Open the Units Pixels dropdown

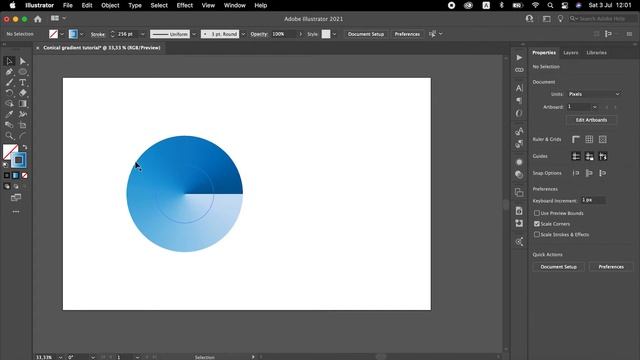[594, 94]
